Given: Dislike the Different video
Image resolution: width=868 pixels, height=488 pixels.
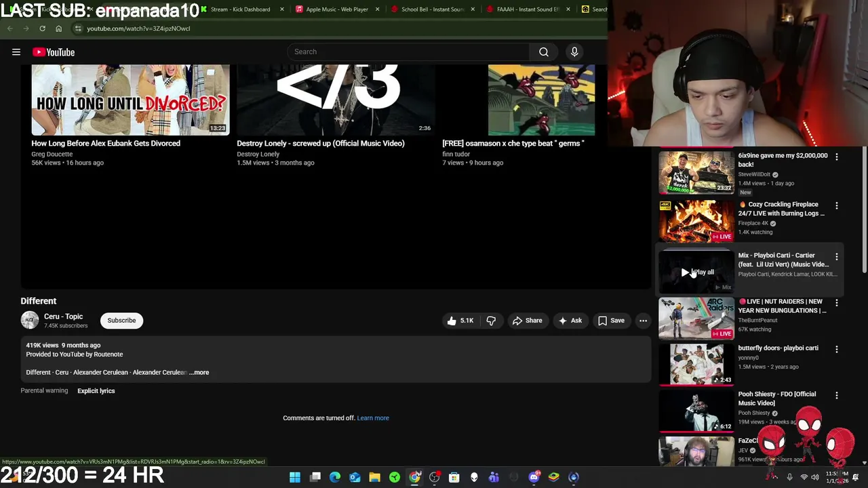Looking at the screenshot, I should 491,321.
